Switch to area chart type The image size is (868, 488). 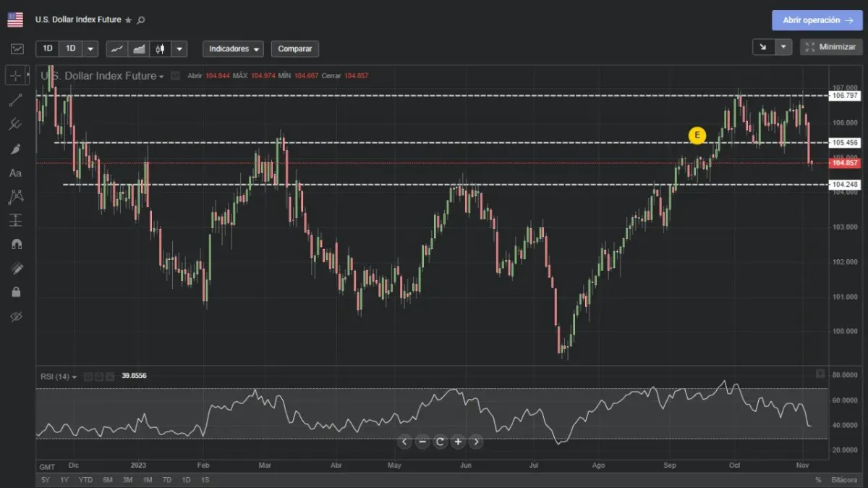click(x=139, y=49)
